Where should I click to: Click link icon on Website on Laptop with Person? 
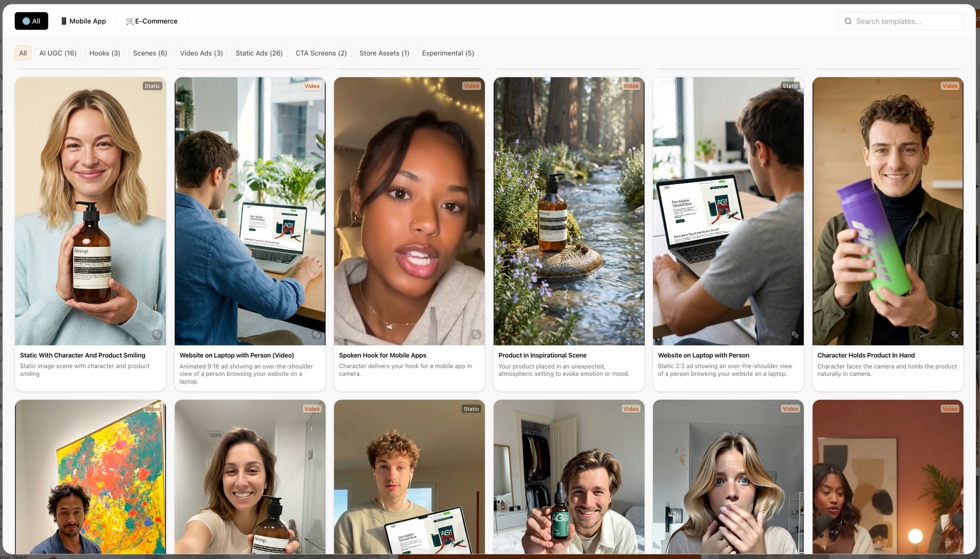point(795,335)
